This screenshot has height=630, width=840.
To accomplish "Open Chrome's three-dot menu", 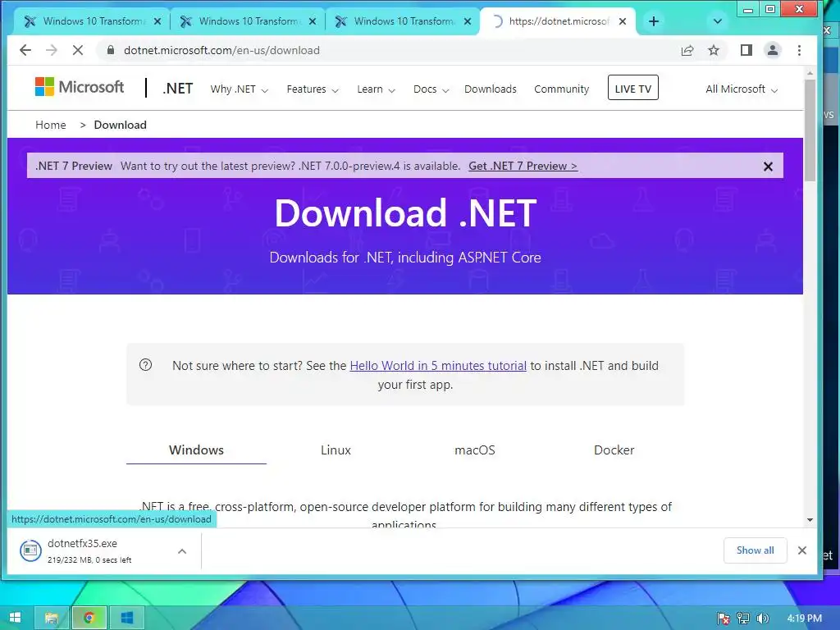I will (x=799, y=50).
